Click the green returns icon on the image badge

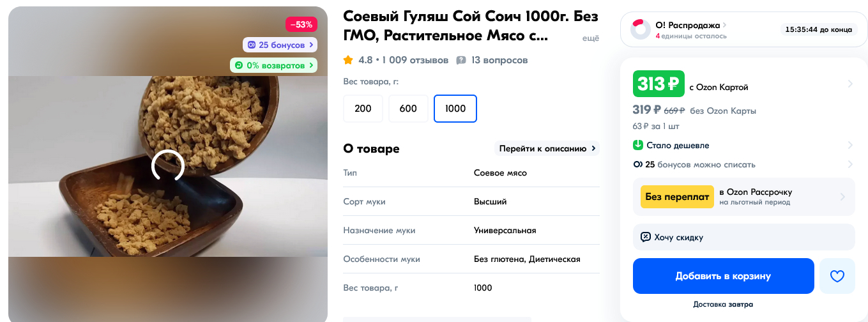tap(239, 65)
